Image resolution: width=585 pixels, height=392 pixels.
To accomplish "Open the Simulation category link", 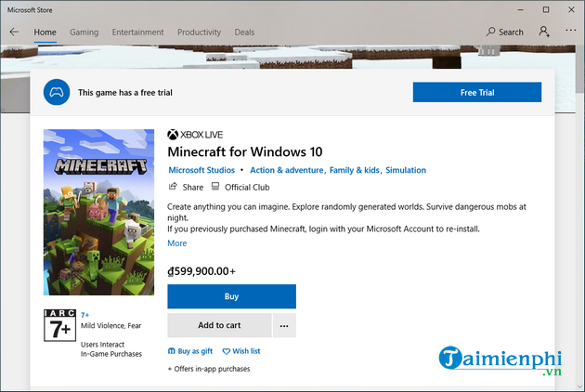I will (x=406, y=170).
